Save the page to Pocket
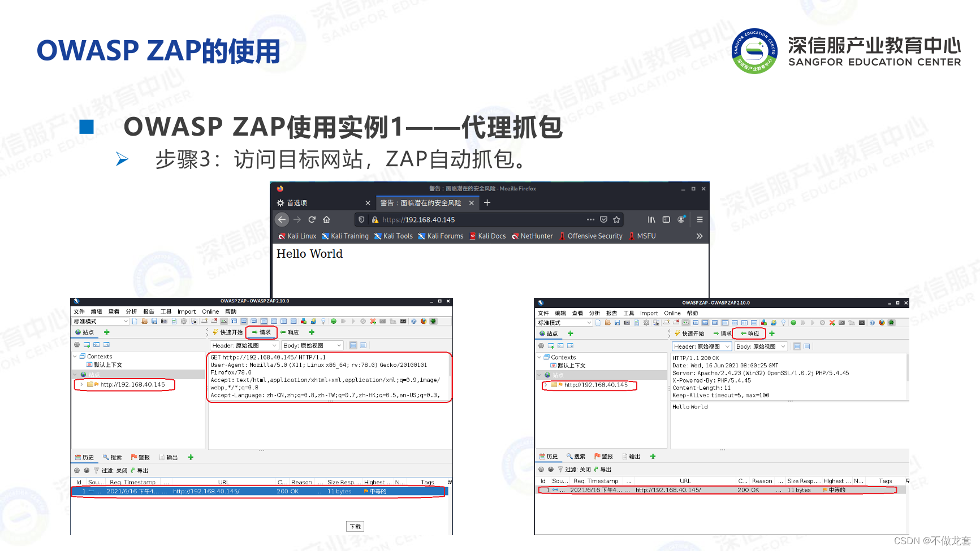 coord(603,219)
